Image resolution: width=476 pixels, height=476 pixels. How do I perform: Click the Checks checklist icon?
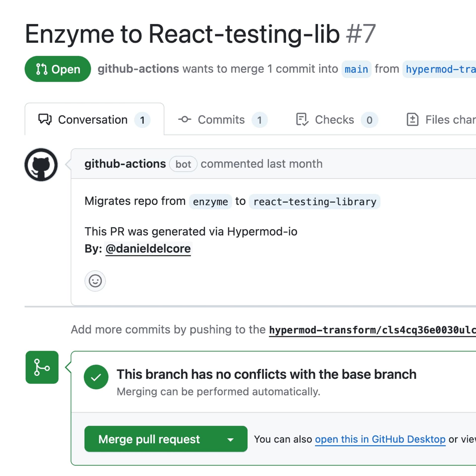[x=302, y=119]
